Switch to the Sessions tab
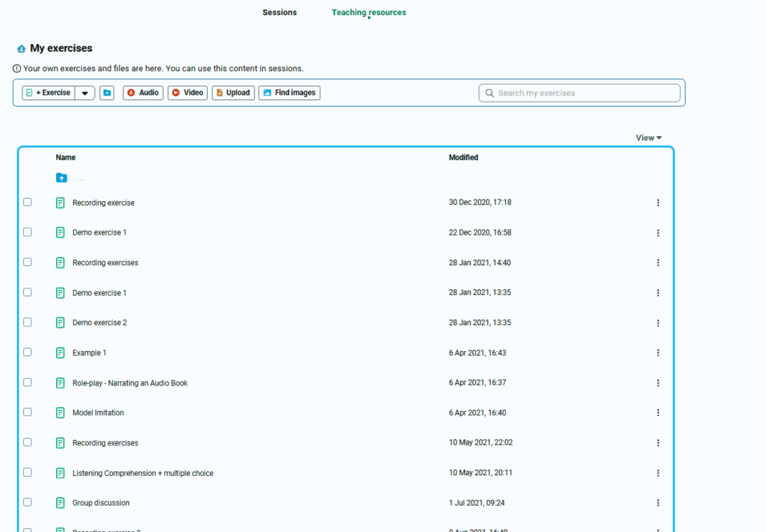The width and height of the screenshot is (765, 532). (x=279, y=13)
